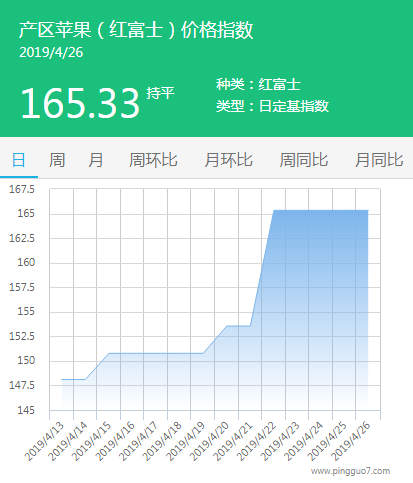Switch to the 周 weekly tab

pyautogui.click(x=57, y=160)
